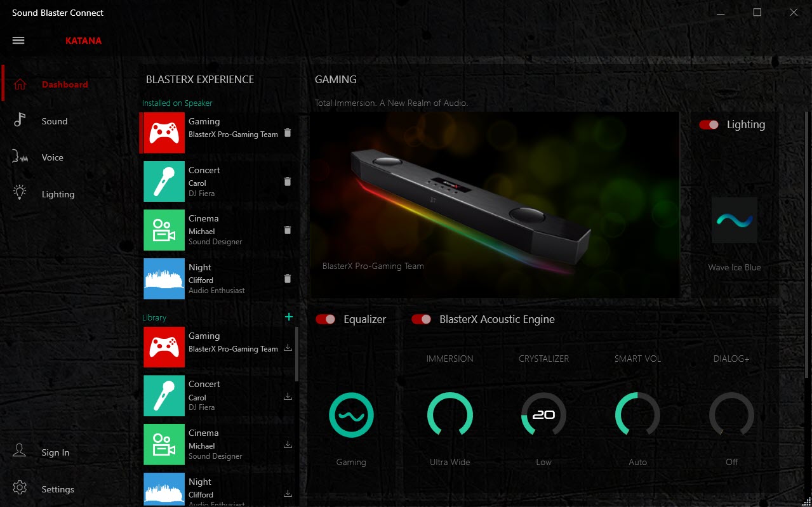Screen dimensions: 812x507
Task: Click the KATANA device name in header
Action: coord(83,41)
